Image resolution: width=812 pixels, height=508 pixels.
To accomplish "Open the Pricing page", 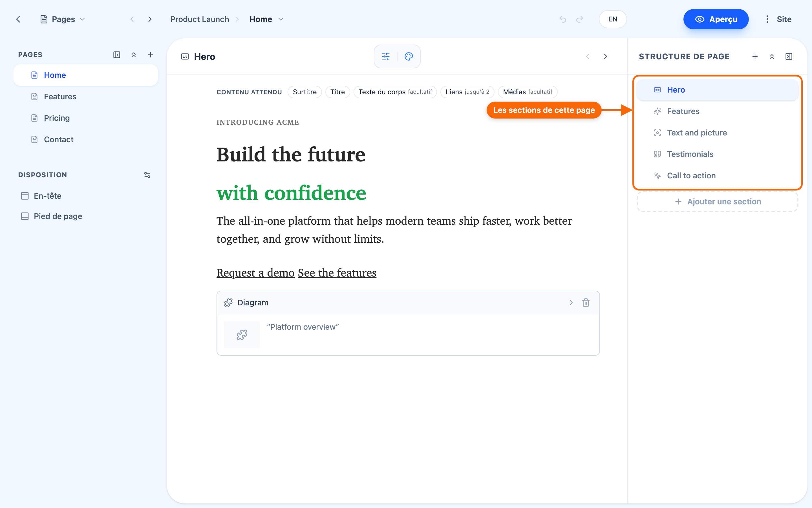I will click(85, 118).
